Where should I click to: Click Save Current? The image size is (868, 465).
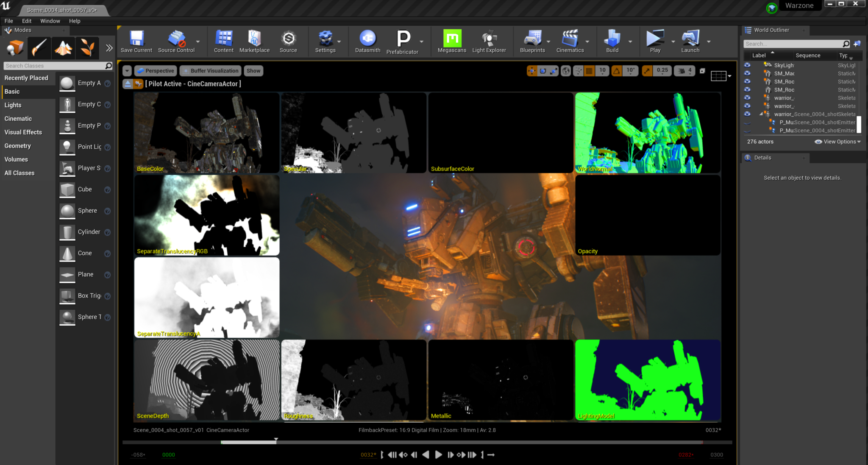click(x=136, y=41)
